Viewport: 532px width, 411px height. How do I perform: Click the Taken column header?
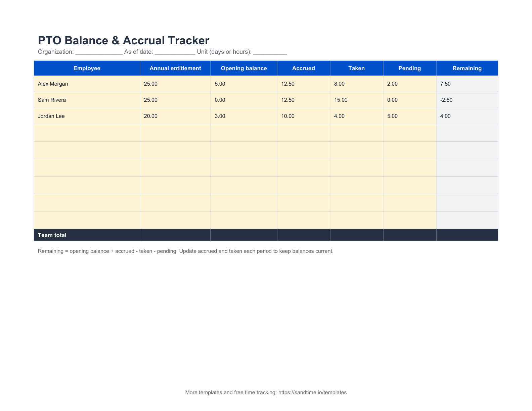356,68
